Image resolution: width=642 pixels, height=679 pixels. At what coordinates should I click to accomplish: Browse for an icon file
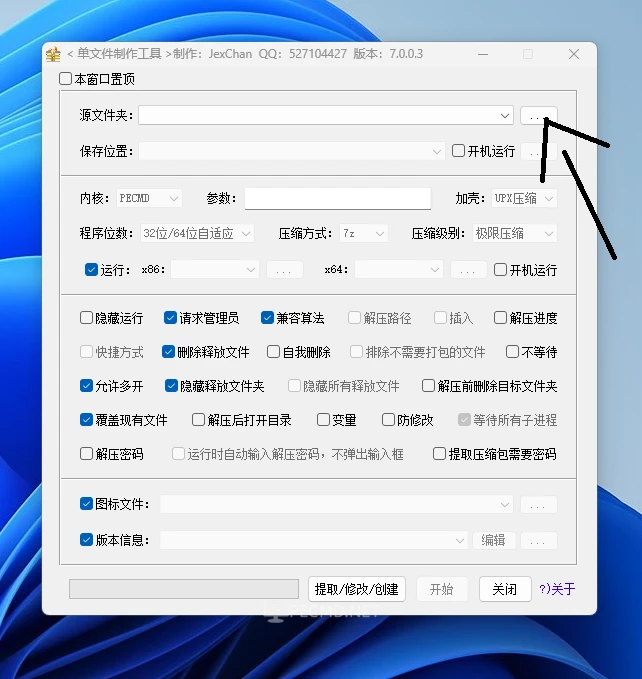click(x=539, y=504)
